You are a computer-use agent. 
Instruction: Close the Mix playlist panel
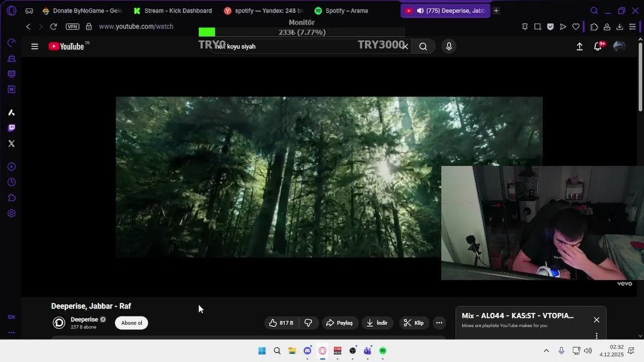click(597, 320)
